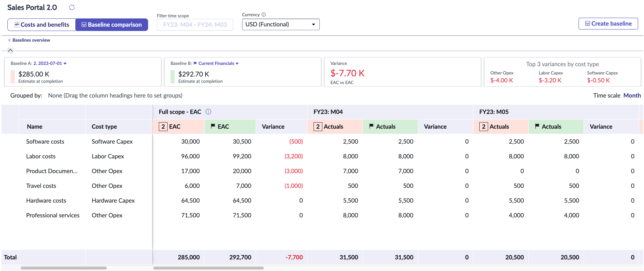The width and height of the screenshot is (644, 271).
Task: Click the horizontal scrollbar under the EAC columns
Action: [x=208, y=268]
